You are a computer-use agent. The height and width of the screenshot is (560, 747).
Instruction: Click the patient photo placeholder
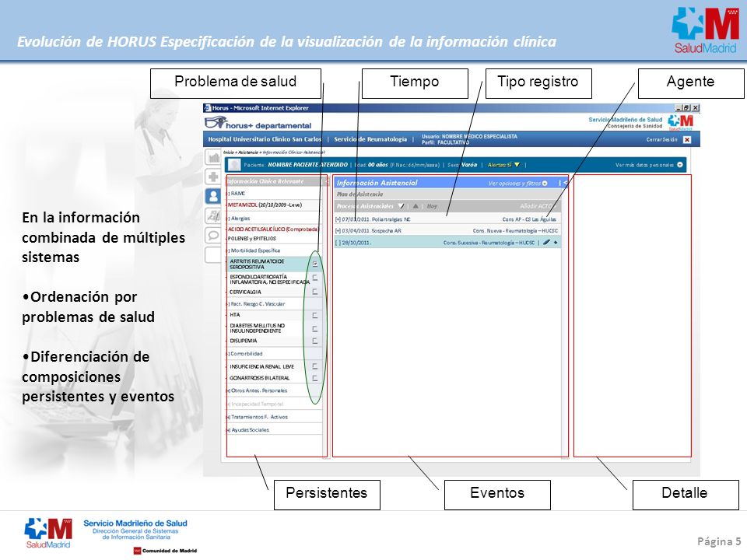pyautogui.click(x=234, y=165)
